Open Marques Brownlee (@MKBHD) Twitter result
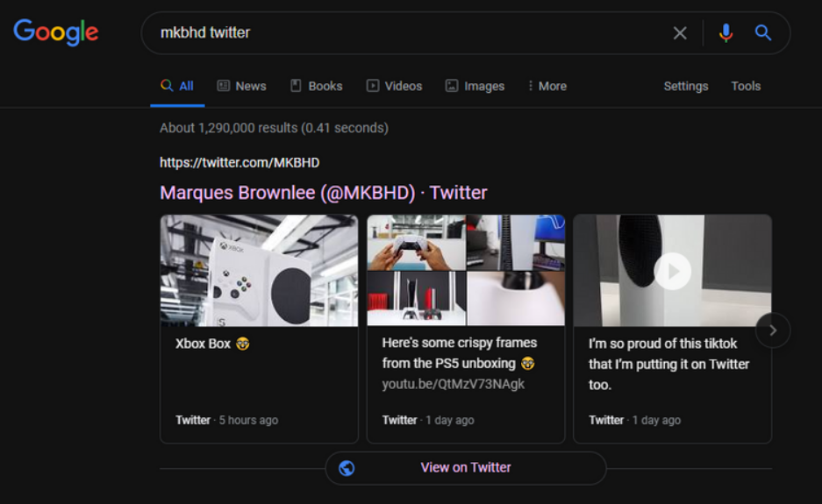The width and height of the screenshot is (822, 504). 323,193
